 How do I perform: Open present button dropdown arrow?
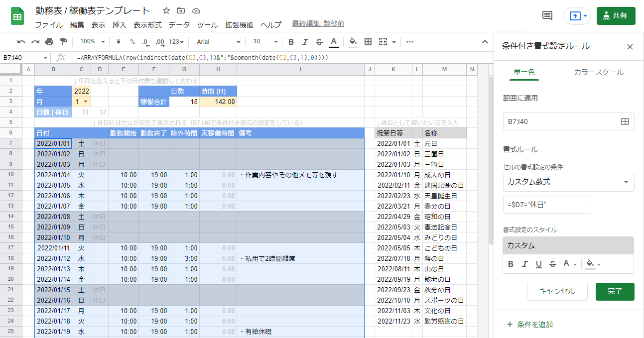point(585,16)
